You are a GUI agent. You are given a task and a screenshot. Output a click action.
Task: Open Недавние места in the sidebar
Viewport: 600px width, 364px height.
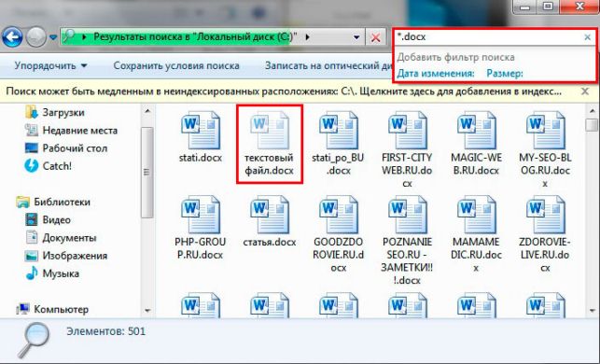click(71, 131)
